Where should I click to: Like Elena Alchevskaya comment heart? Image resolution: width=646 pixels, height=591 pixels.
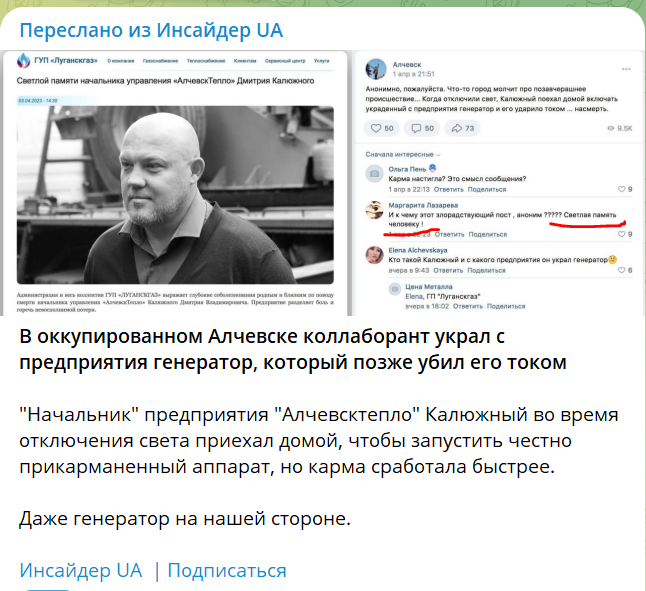(x=622, y=270)
